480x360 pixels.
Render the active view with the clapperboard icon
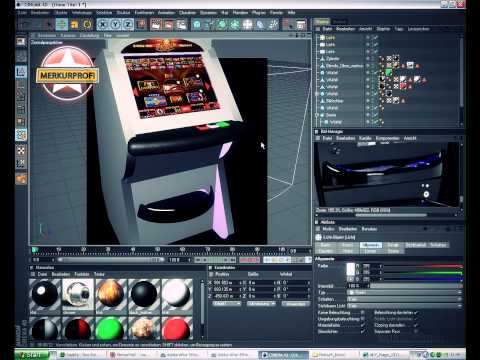pos(156,24)
